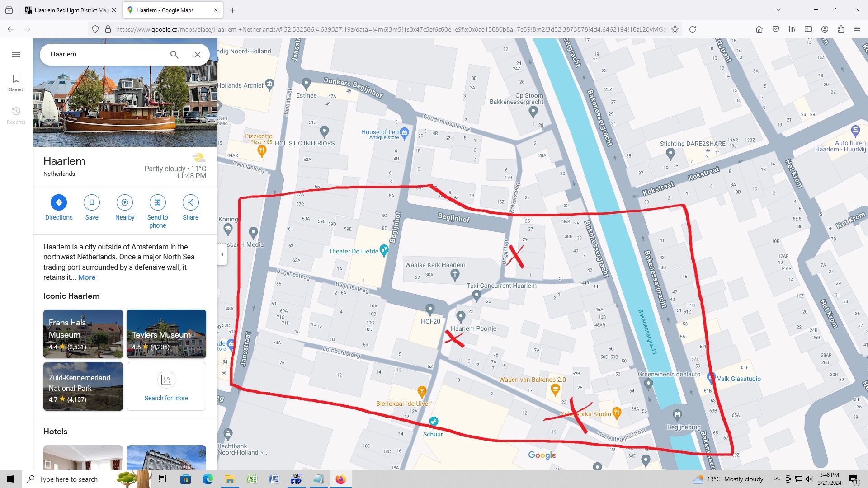Open Microsoft Edge from taskbar

[x=208, y=479]
